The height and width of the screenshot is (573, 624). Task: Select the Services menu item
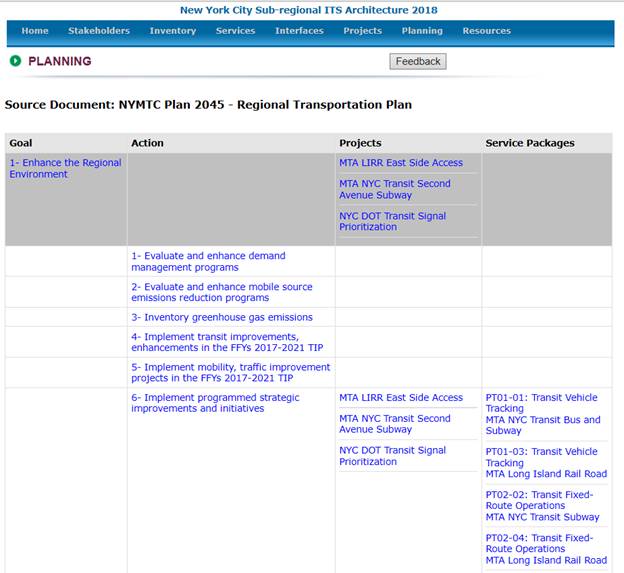(x=235, y=31)
